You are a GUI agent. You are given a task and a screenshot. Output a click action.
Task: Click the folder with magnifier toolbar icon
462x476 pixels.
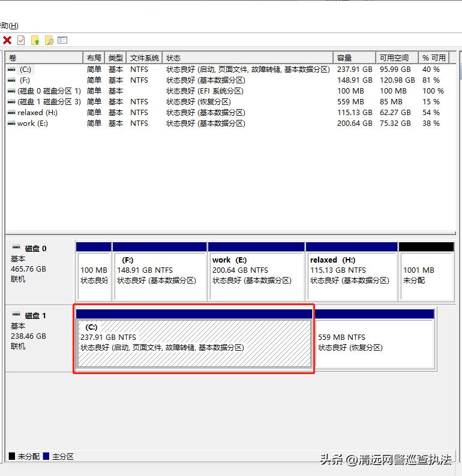click(49, 40)
